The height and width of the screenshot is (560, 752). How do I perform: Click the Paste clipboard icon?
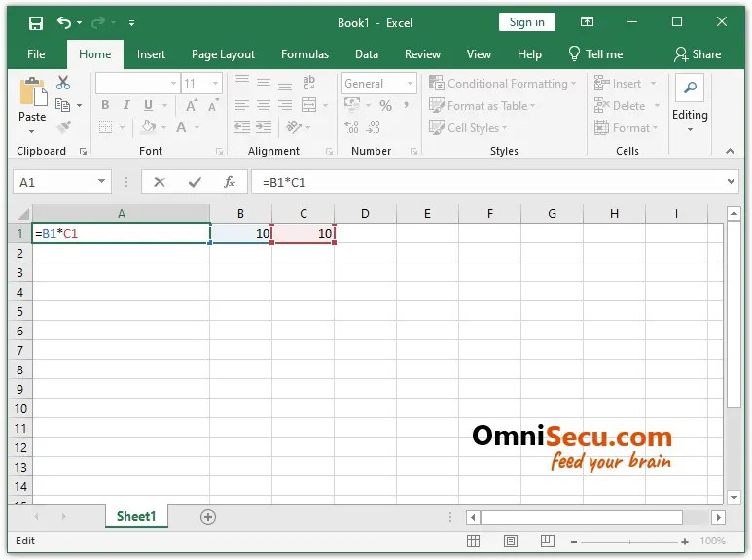tap(33, 91)
